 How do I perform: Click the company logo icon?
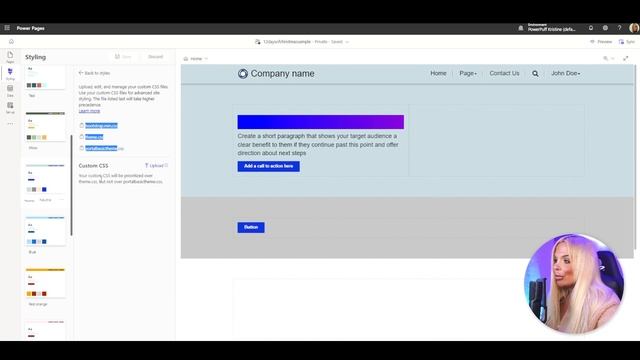pyautogui.click(x=243, y=73)
